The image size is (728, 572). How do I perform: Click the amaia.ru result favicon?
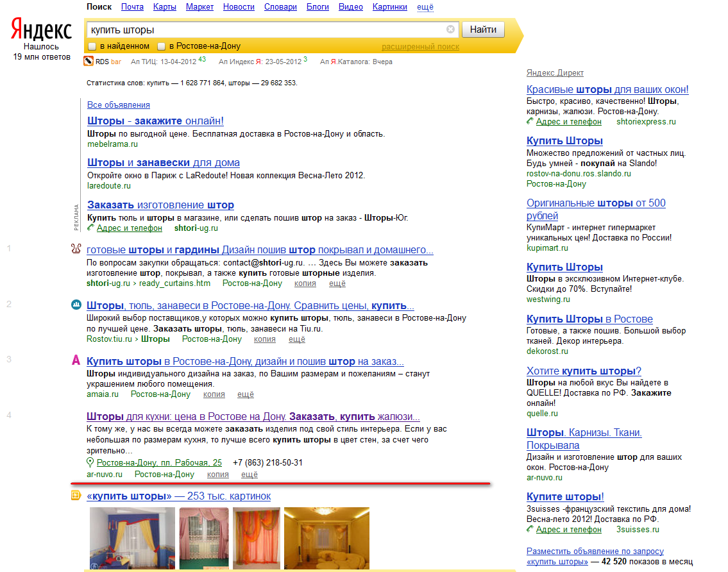pos(76,360)
